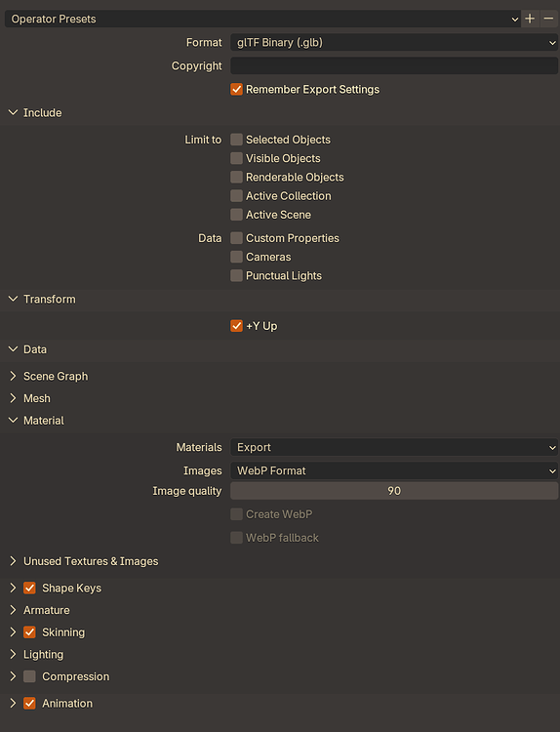Disable Remember Export Settings checkbox
Image resolution: width=560 pixels, height=732 pixels.
click(237, 89)
